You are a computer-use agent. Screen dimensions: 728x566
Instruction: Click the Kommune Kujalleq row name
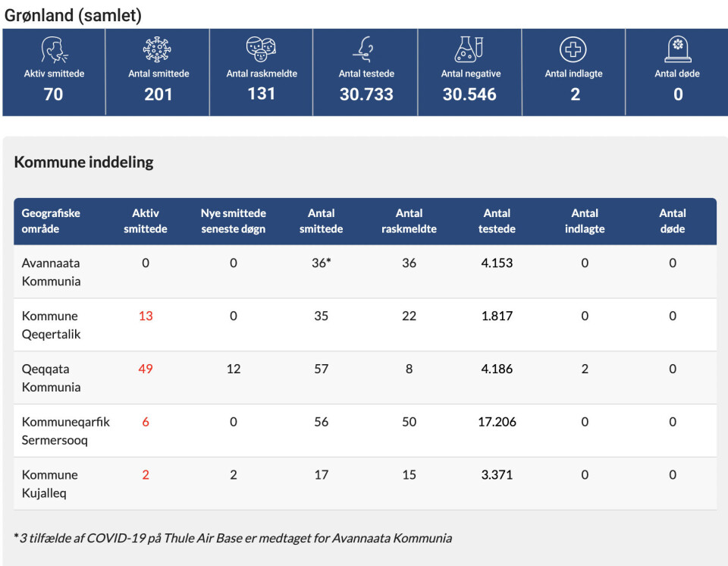coord(50,484)
